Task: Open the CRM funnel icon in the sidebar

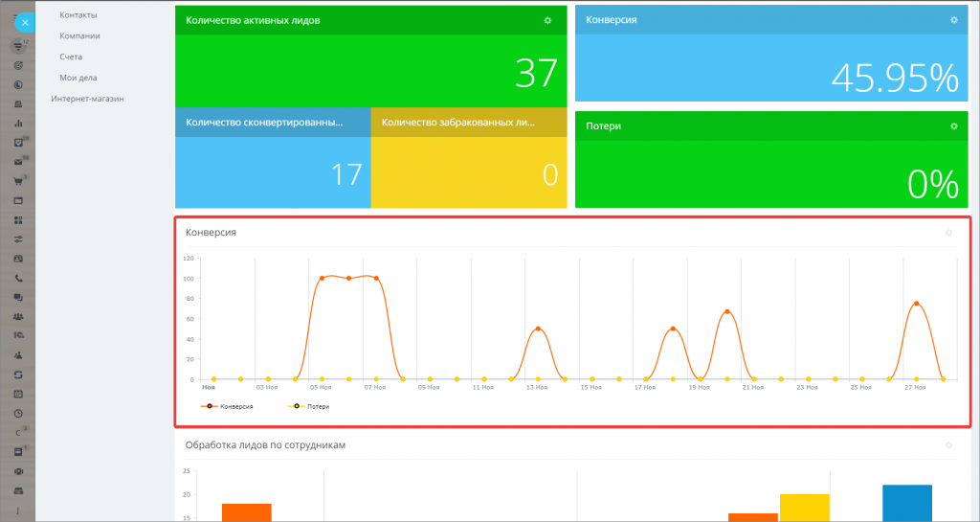Action: coord(18,46)
